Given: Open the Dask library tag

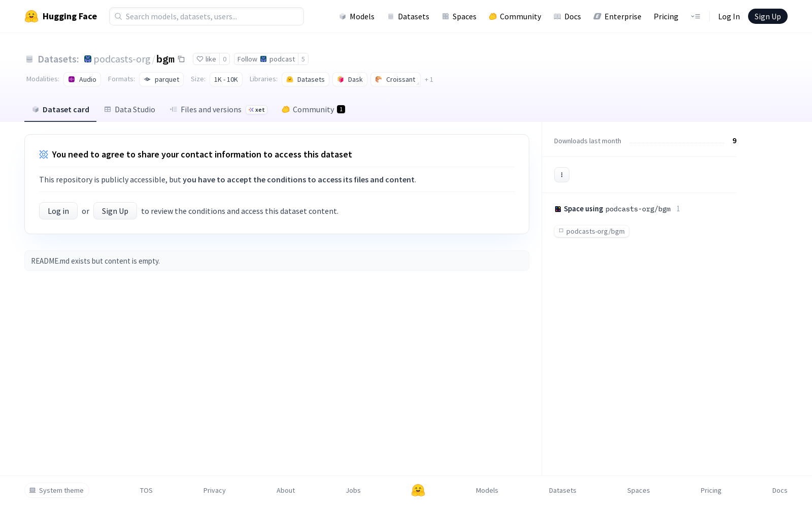Looking at the screenshot, I should (x=350, y=79).
